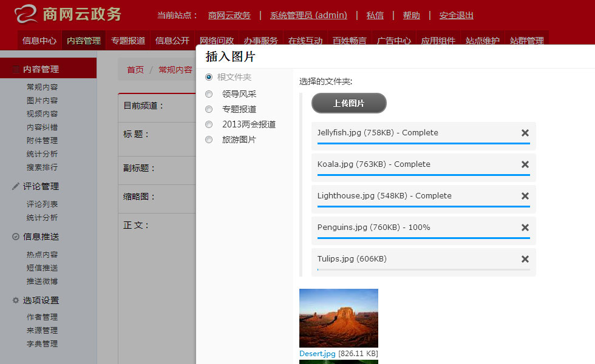Open 附件管理 in the sidebar
The height and width of the screenshot is (364, 595).
coord(42,141)
